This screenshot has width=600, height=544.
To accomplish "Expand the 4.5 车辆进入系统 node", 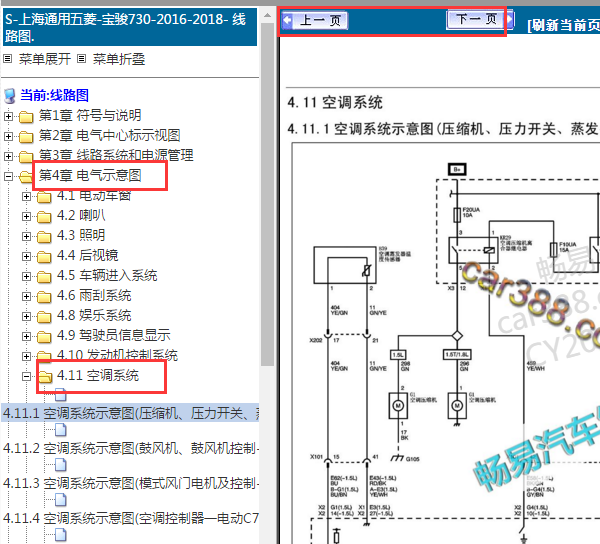I will click(x=26, y=276).
